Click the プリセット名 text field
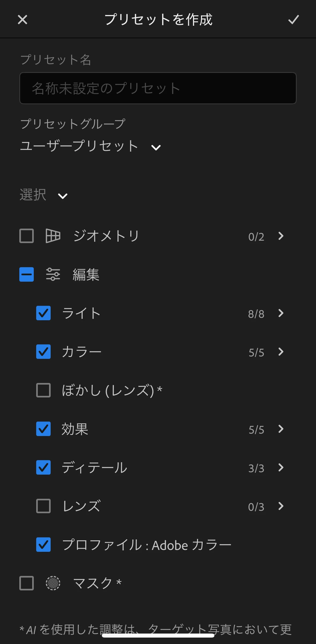Viewport: 316px width, 644px height. [158, 88]
